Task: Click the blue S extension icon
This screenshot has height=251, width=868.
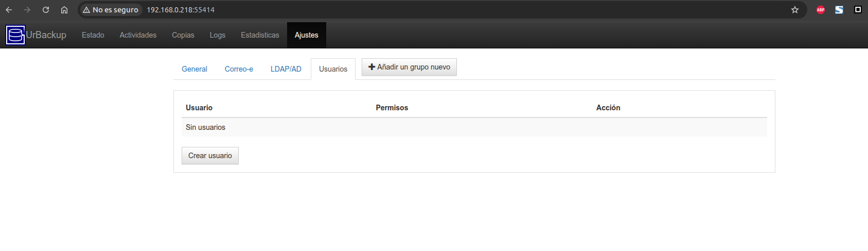Action: coord(839,10)
